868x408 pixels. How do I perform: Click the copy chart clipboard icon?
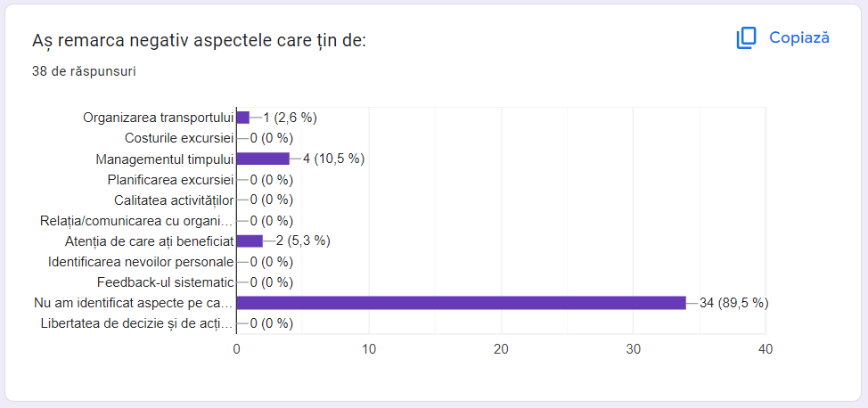point(746,37)
